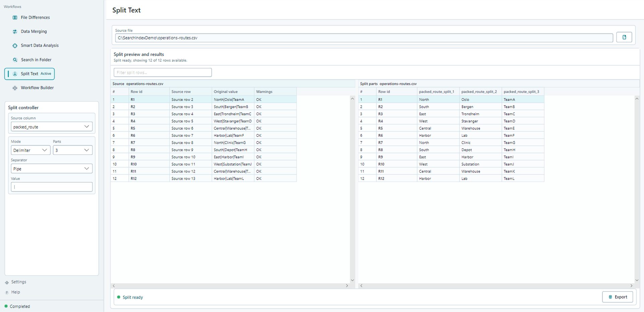
Task: Click the Data Merging arrows icon
Action: pos(15,32)
